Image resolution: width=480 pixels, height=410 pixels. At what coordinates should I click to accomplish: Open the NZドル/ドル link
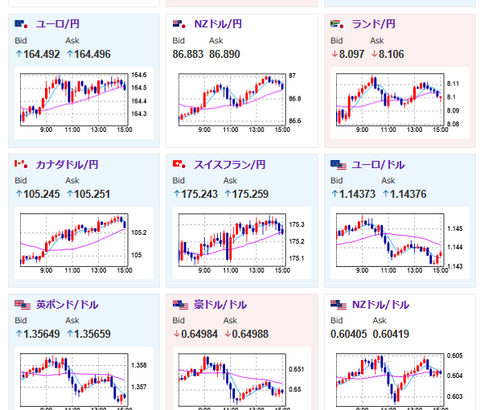380,305
